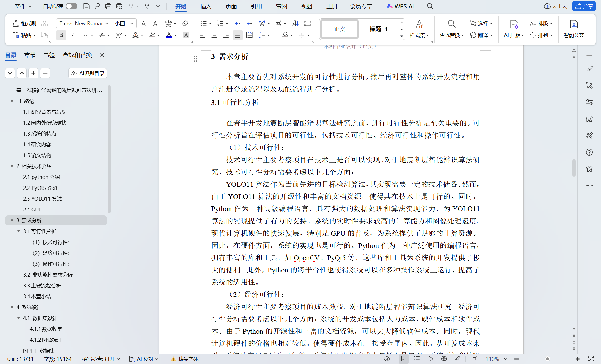601x364 pixels.
Task: Align text left
Action: click(x=203, y=35)
